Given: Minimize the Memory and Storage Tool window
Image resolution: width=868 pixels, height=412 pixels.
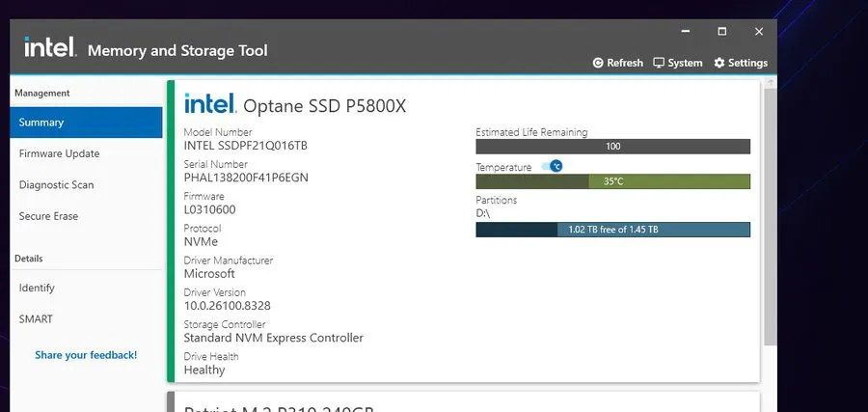Looking at the screenshot, I should pos(686,32).
